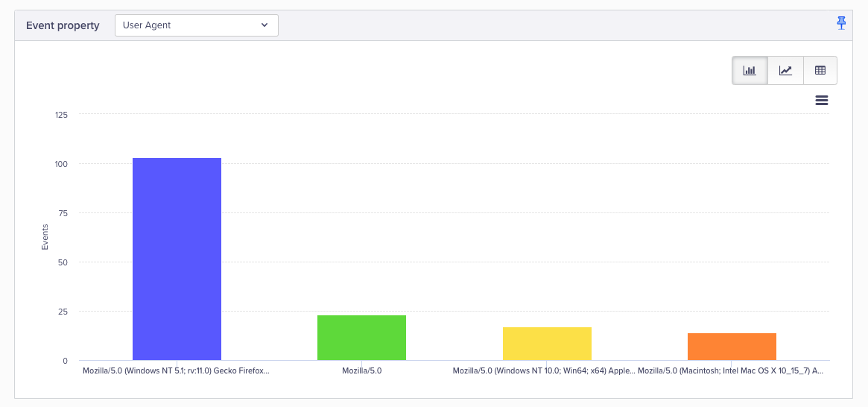
Task: Open the chart hamburger context menu
Action: [x=822, y=100]
